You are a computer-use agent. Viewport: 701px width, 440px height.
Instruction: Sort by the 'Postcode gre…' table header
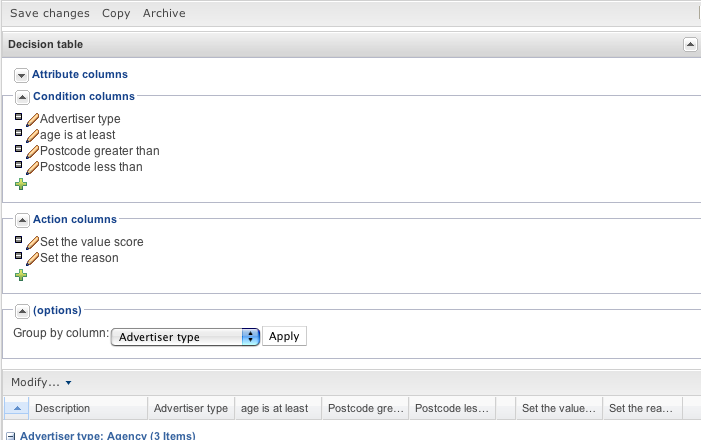tap(365, 408)
